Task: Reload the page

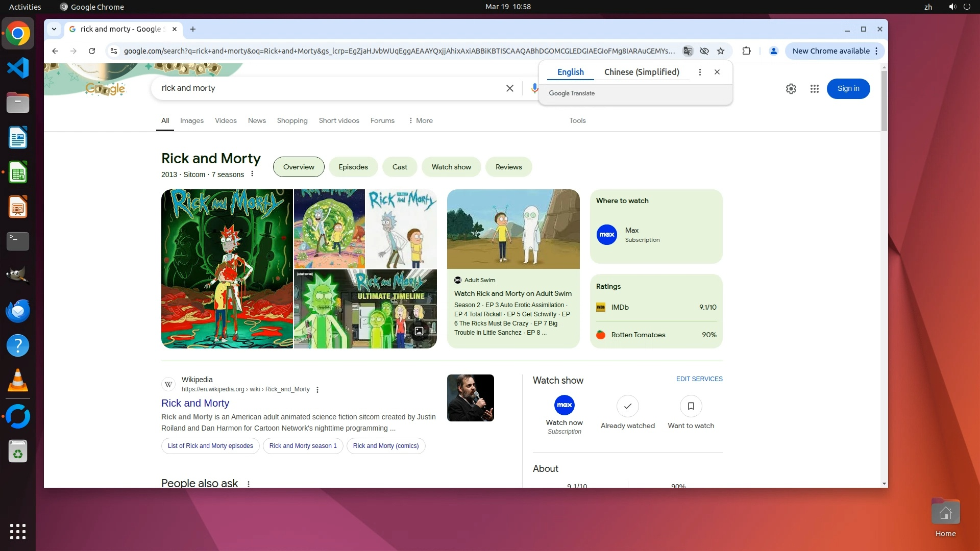Action: point(92,51)
